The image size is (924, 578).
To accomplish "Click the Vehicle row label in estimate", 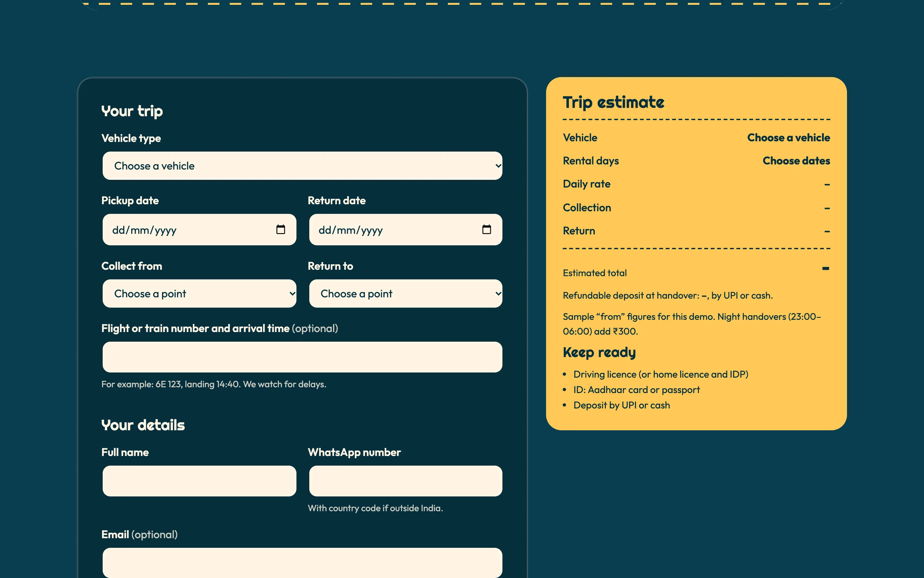I will click(580, 138).
